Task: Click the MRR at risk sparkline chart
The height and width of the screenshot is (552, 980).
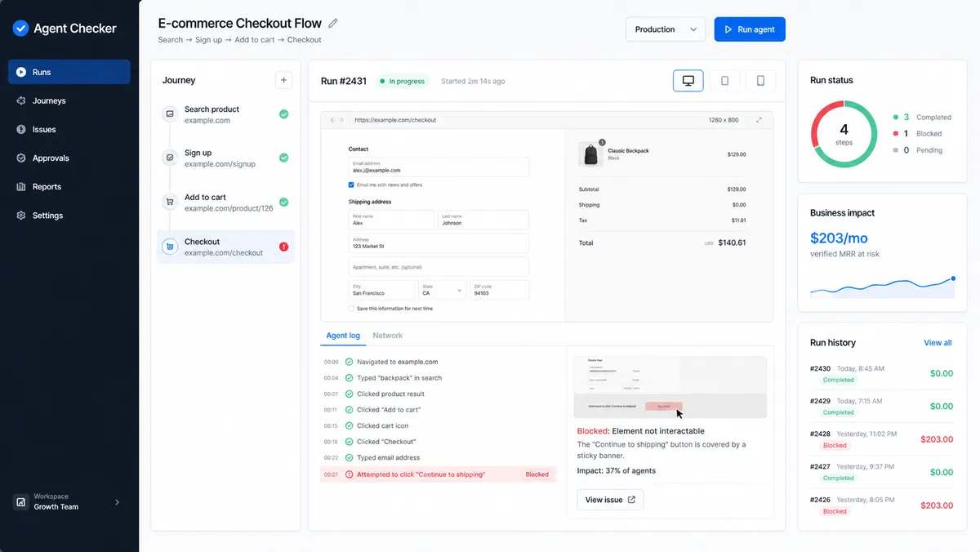Action: [882, 287]
